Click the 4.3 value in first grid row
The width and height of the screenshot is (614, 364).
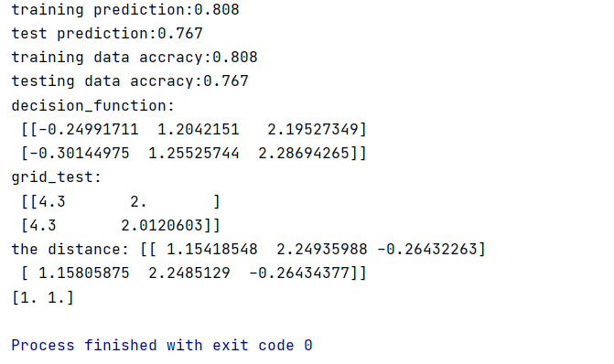pos(51,201)
